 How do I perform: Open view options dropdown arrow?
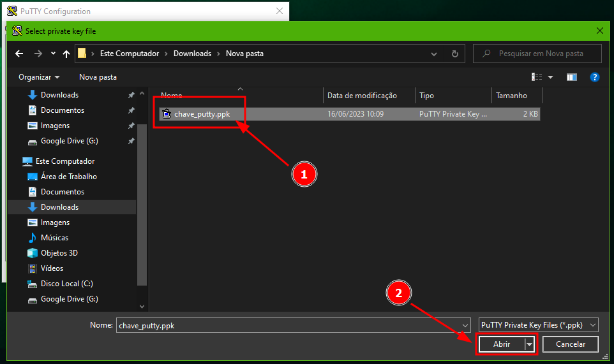[x=550, y=77]
